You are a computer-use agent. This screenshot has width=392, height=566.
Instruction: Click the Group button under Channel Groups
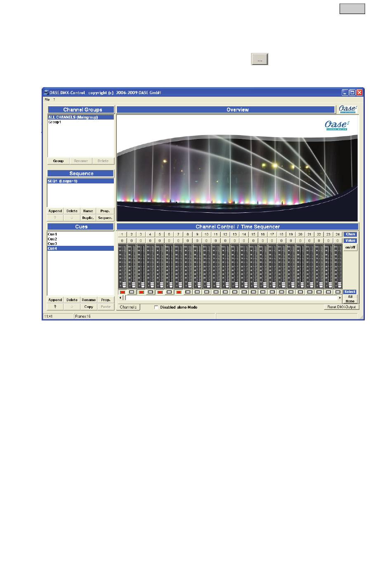tap(58, 161)
